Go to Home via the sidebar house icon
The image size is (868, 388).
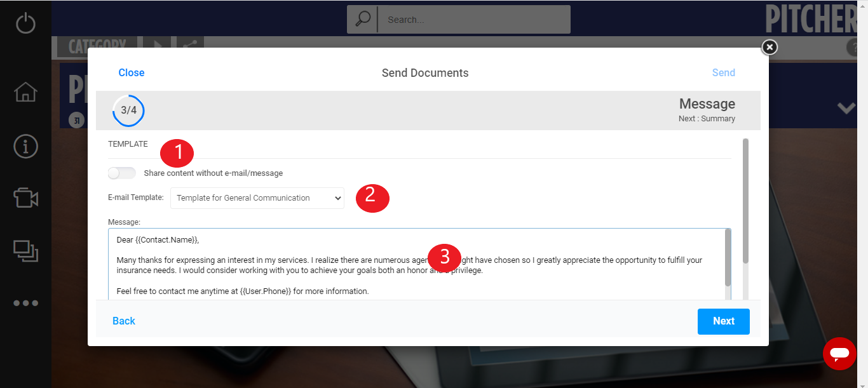pyautogui.click(x=25, y=91)
